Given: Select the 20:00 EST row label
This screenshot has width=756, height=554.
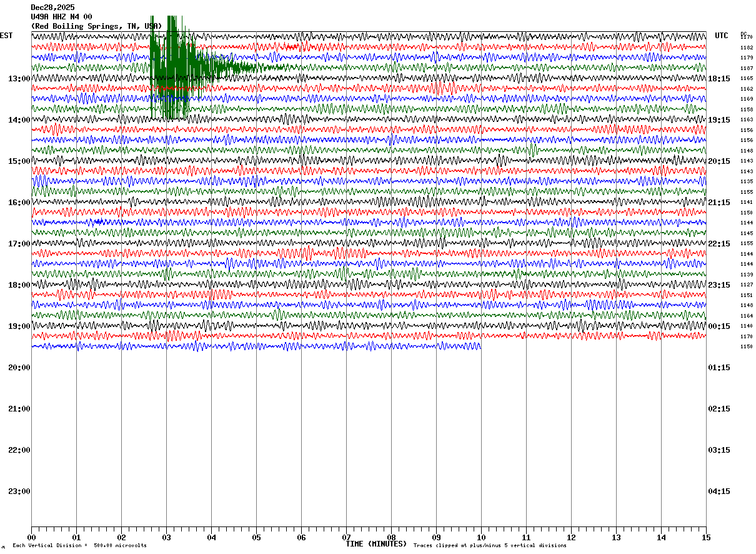Looking at the screenshot, I should tap(19, 368).
